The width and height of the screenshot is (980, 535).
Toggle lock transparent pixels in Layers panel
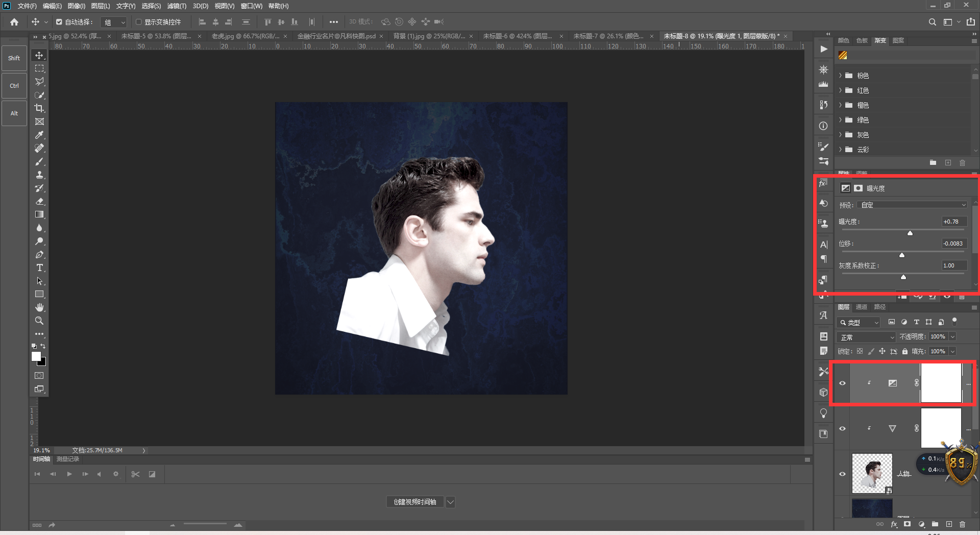tap(860, 351)
